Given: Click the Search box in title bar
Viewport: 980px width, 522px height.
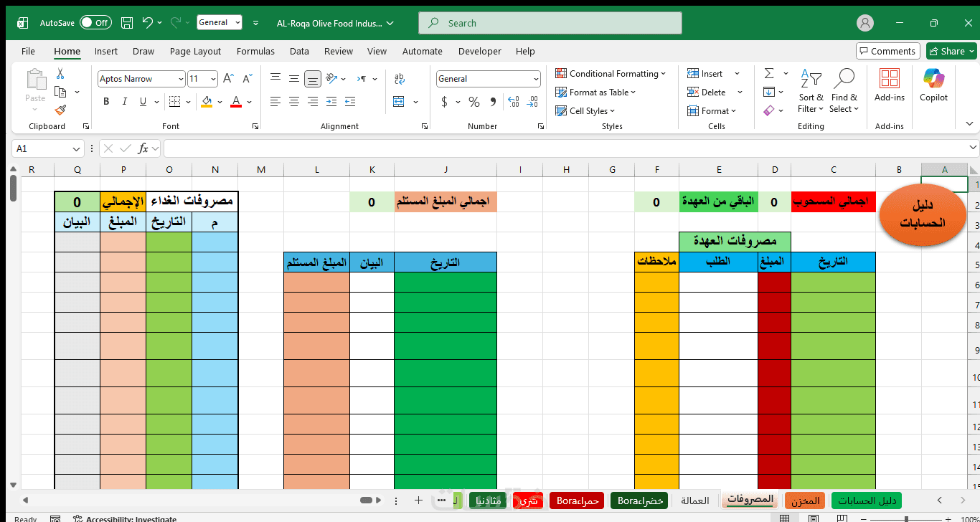Looking at the screenshot, I should pos(550,23).
